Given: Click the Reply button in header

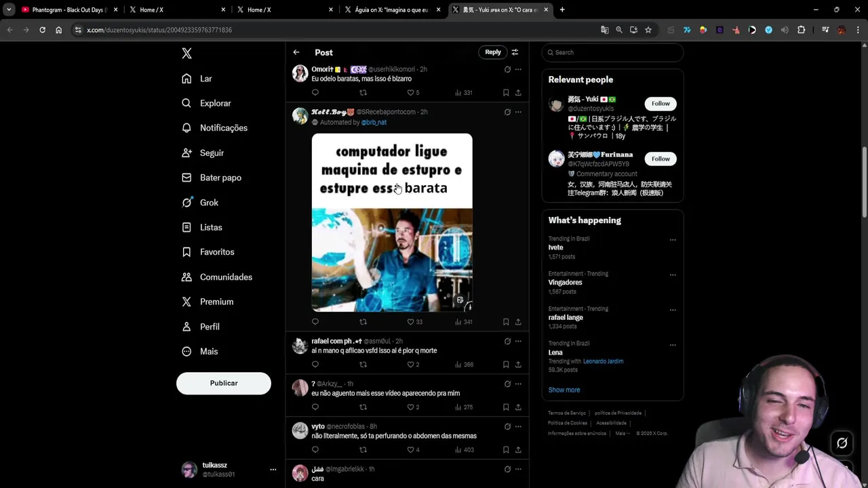Looking at the screenshot, I should (x=493, y=52).
